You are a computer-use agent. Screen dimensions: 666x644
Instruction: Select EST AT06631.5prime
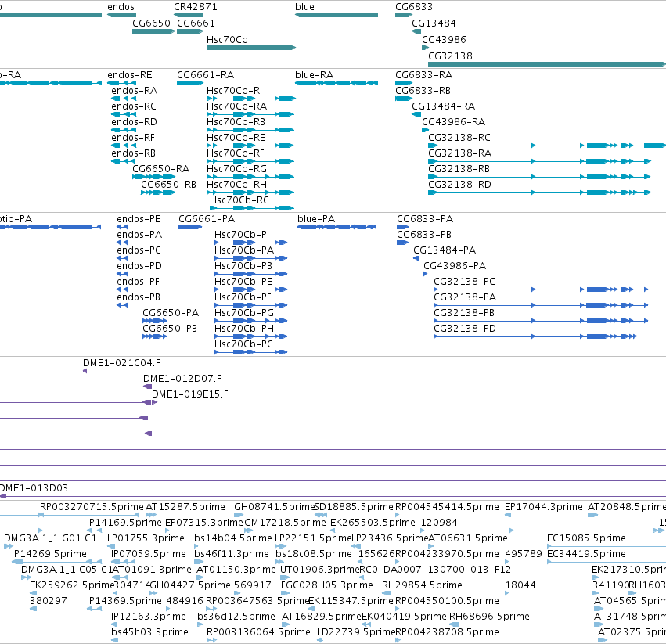(468, 538)
